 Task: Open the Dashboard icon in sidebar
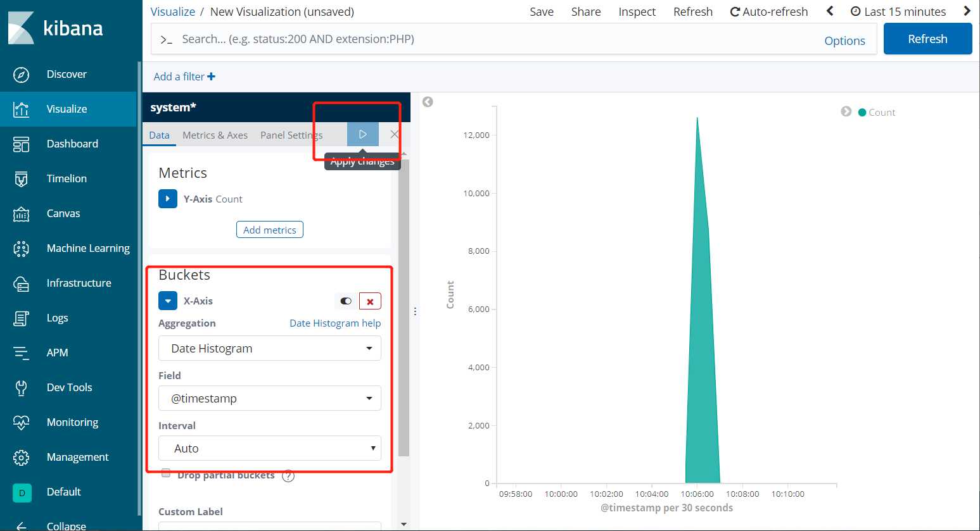21,144
